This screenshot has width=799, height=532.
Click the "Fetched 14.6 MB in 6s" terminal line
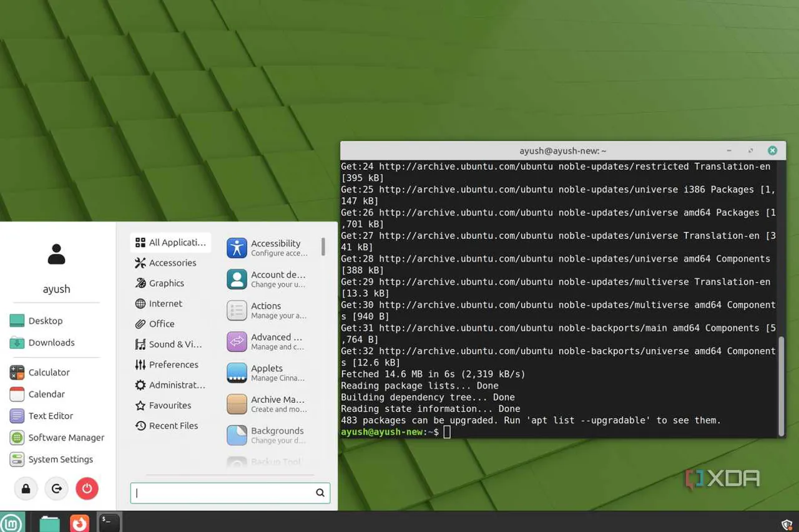click(433, 374)
